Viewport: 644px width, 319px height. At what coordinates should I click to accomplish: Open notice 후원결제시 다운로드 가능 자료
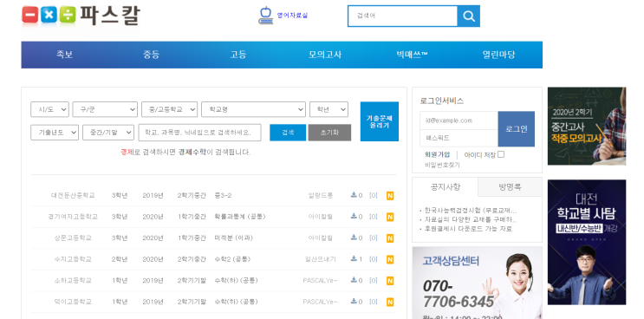468,229
